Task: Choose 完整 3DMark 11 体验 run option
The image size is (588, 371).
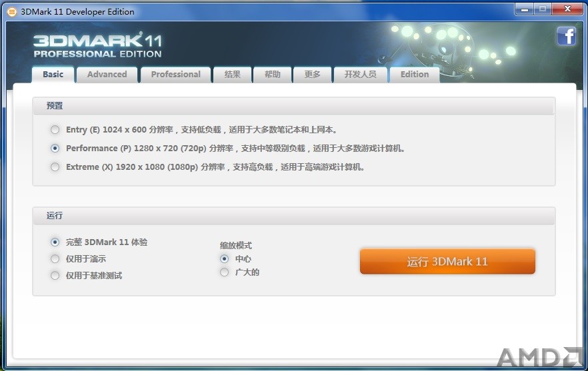Action: [55, 242]
